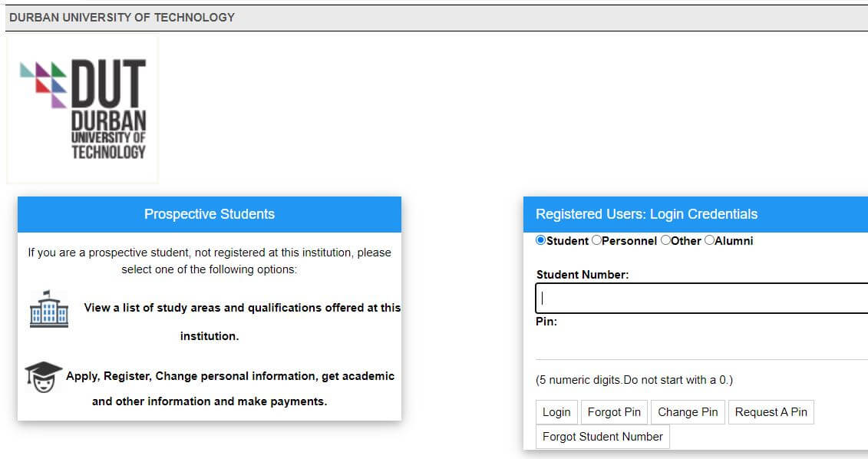Select the Other user type radio

[665, 240]
